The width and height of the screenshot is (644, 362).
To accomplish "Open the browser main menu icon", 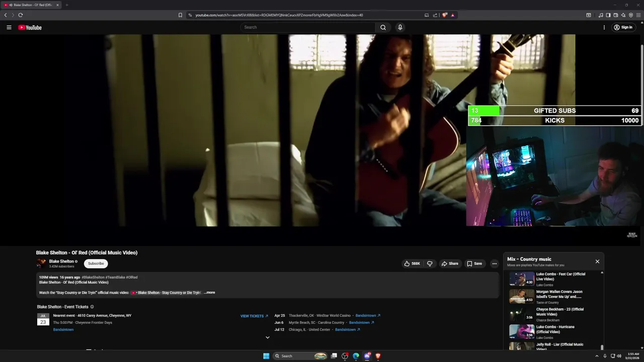I will [x=638, y=15].
